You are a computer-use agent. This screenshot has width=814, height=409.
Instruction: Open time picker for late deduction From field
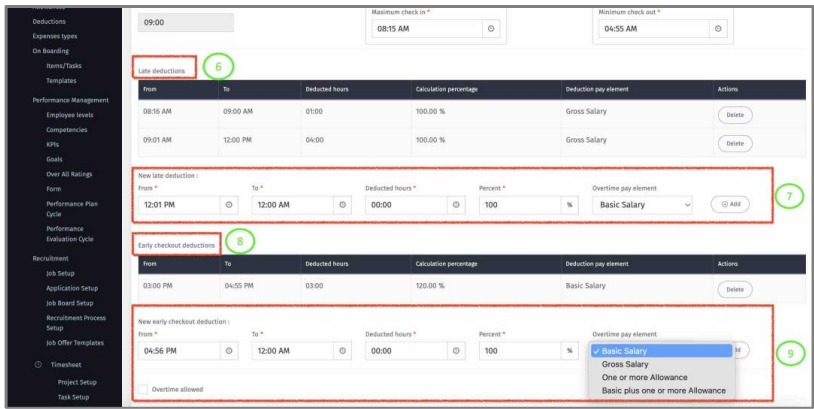230,205
